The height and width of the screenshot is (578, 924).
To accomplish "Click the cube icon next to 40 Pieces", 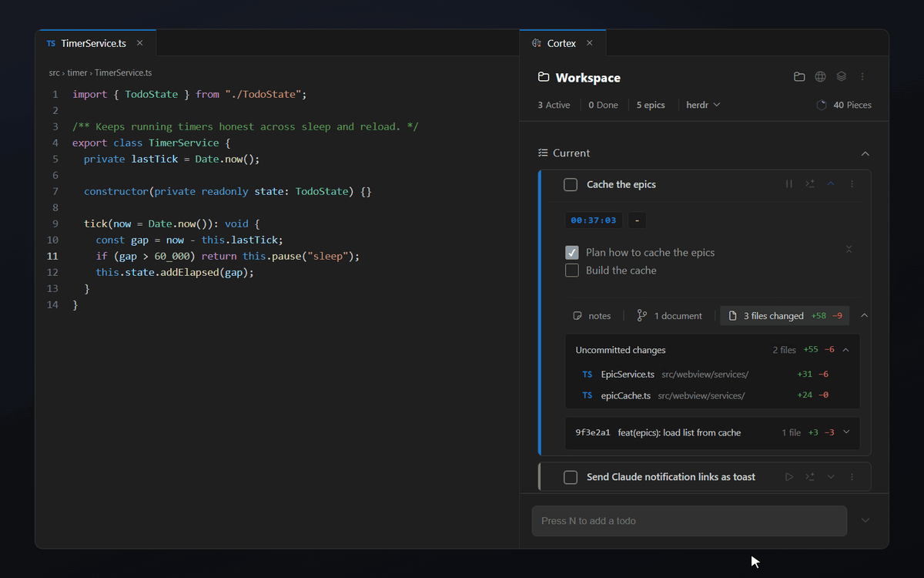I will click(x=822, y=105).
